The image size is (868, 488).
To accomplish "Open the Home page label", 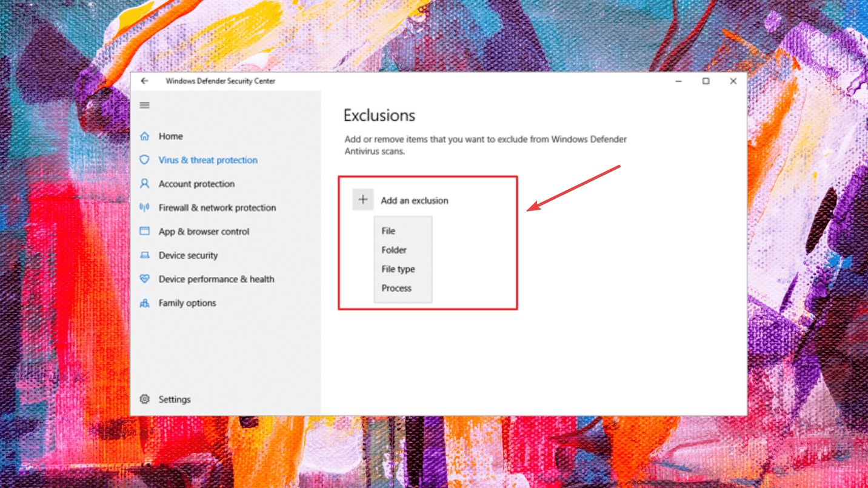I will point(171,136).
